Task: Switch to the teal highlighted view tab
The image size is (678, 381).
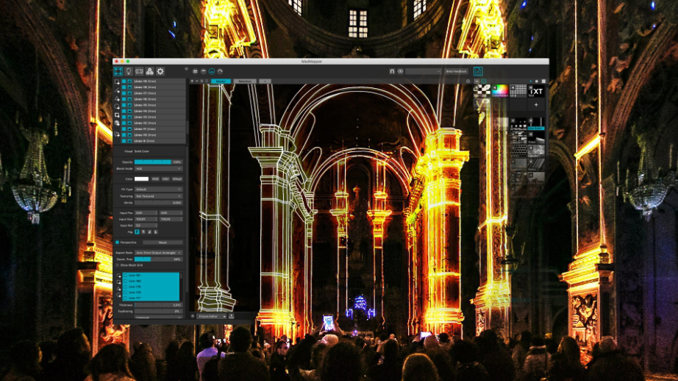Action: coord(221,81)
